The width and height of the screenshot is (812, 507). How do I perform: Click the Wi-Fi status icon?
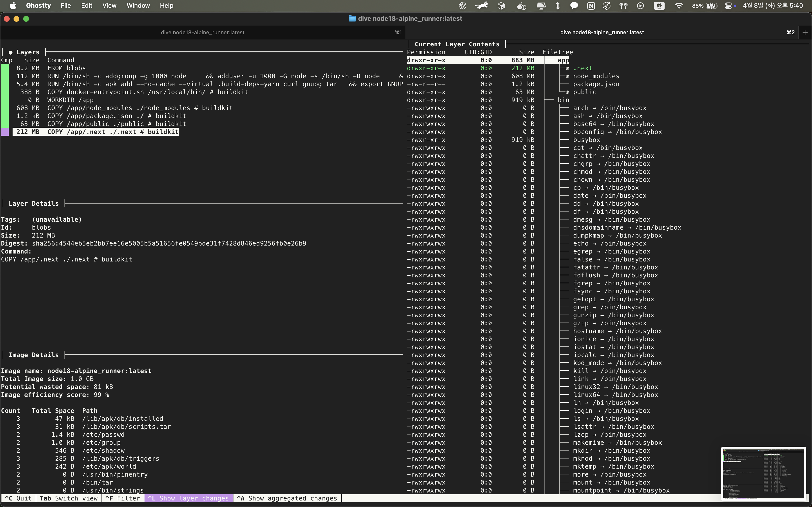[679, 6]
